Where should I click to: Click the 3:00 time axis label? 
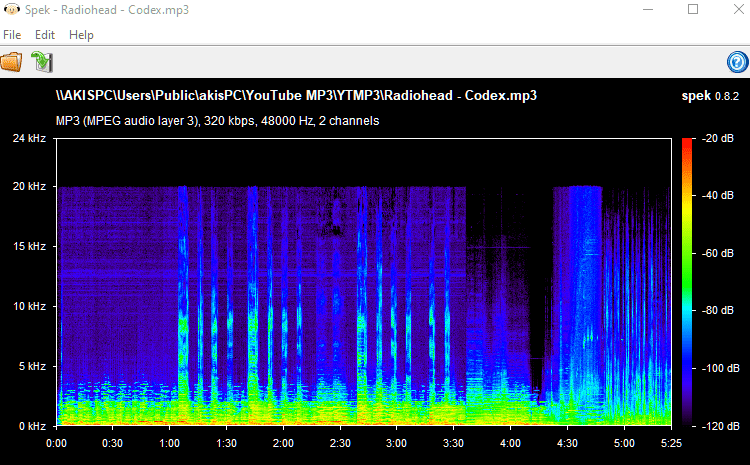point(397,443)
